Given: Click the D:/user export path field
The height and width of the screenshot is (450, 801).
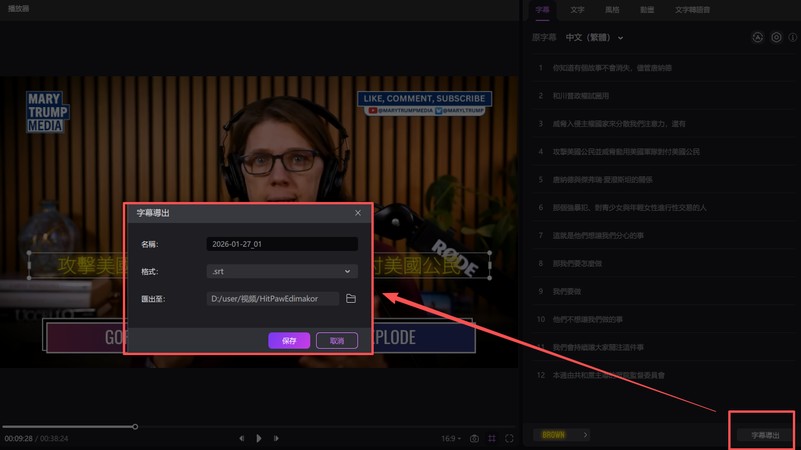Looking at the screenshot, I should (x=272, y=299).
